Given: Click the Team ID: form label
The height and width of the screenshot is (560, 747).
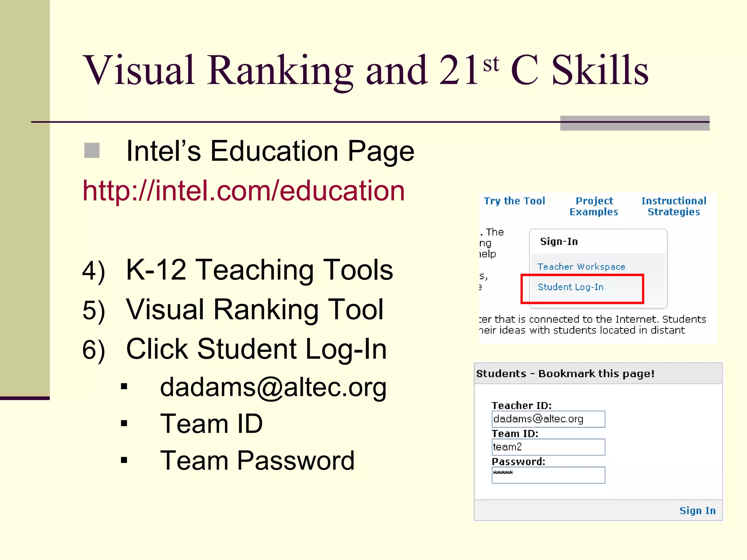Looking at the screenshot, I should (x=515, y=433).
